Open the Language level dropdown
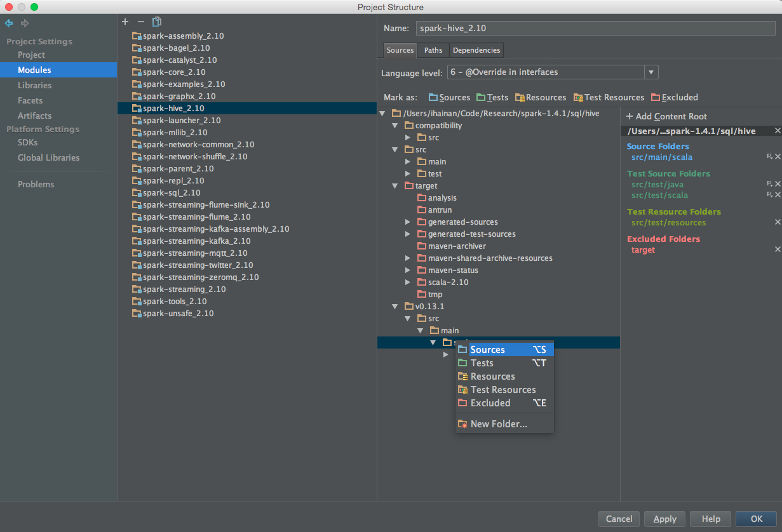This screenshot has width=782, height=532. tap(651, 72)
